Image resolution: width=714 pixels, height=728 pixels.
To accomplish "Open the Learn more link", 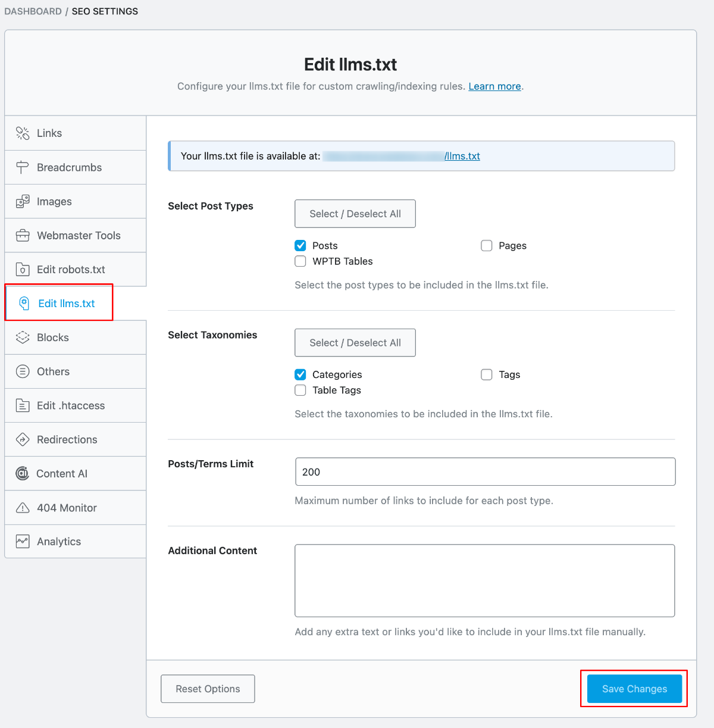I will coord(494,86).
